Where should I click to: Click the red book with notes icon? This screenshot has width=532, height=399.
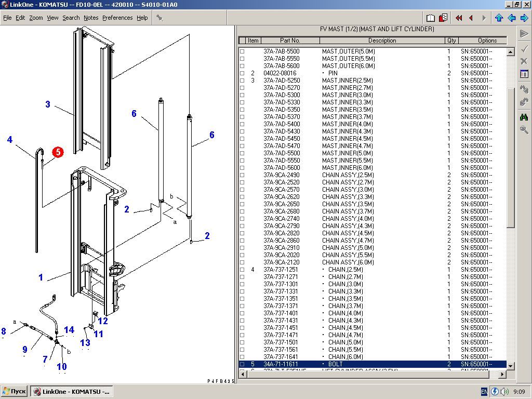click(x=443, y=18)
